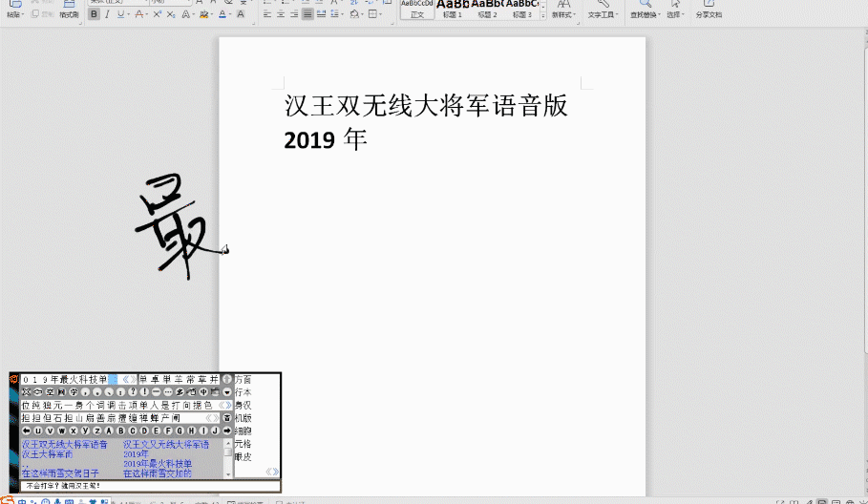Click the 中 language key in handwriting panel
The image size is (868, 504).
tap(203, 391)
